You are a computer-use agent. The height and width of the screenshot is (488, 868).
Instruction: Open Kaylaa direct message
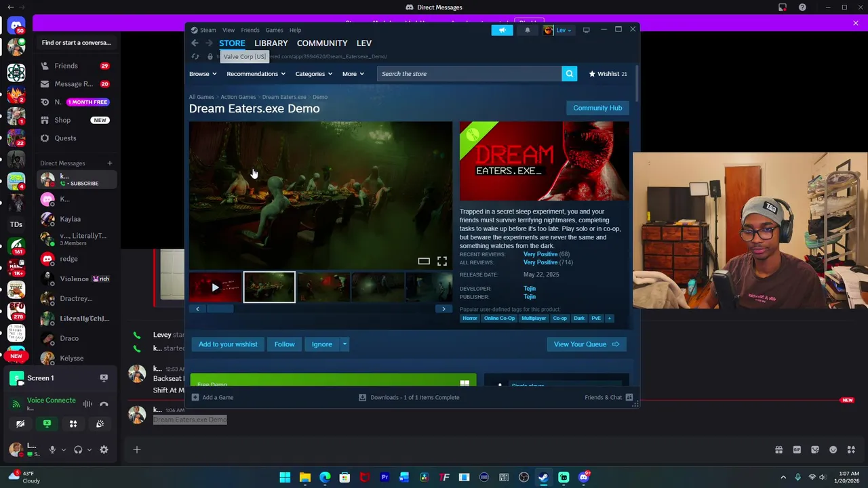[x=76, y=219]
